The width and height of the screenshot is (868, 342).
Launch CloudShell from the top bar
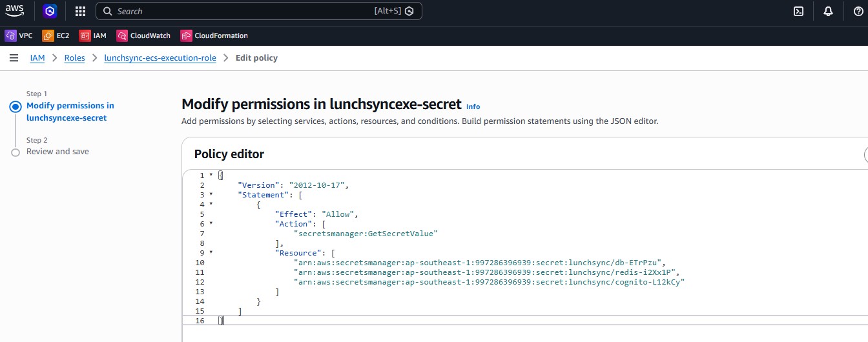(798, 11)
